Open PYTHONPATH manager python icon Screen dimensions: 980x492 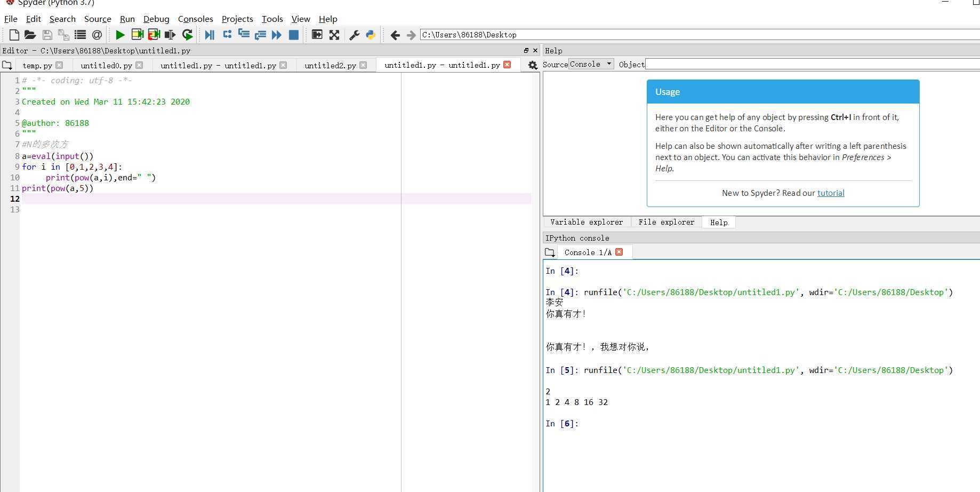point(371,35)
